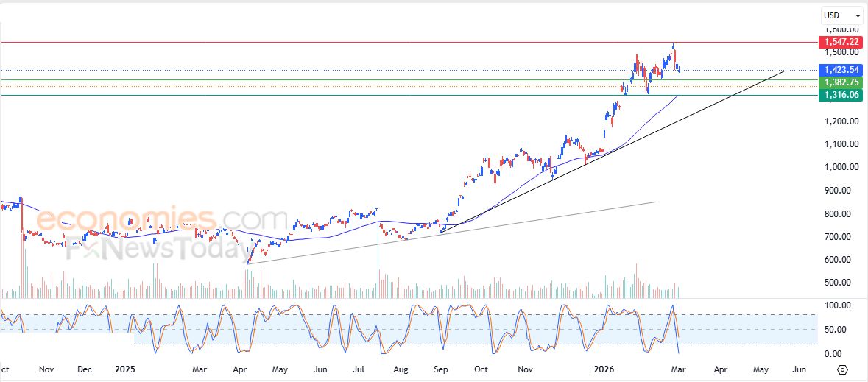Select the Jul marker on time axis

(x=359, y=369)
